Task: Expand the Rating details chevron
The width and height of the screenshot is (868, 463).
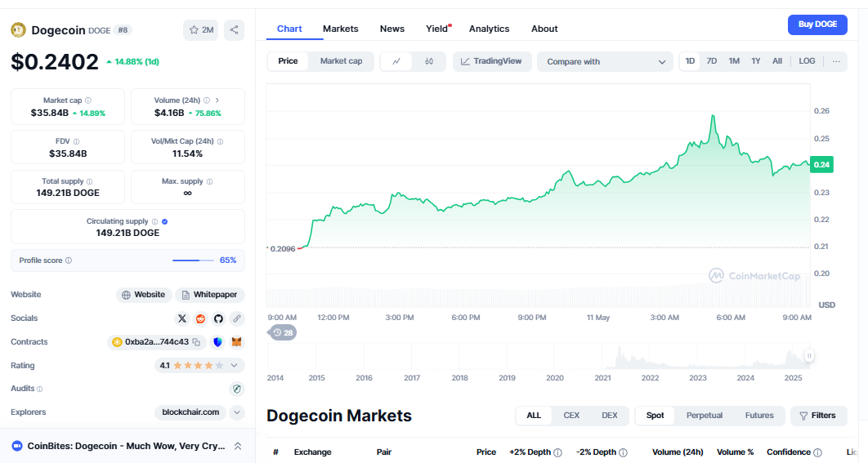Action: [234, 366]
